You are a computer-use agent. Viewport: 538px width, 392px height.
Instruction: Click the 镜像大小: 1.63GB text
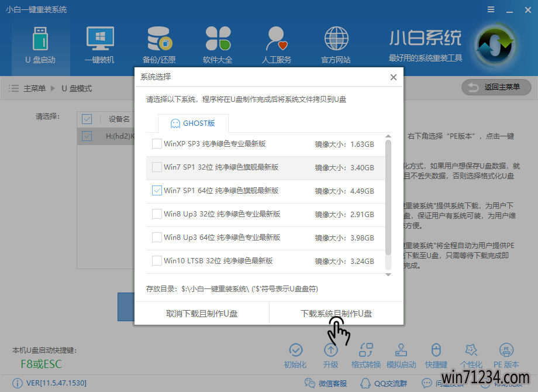coord(344,144)
